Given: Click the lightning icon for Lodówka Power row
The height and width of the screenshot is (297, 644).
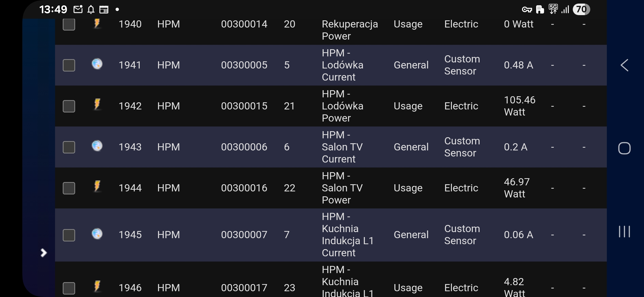Looking at the screenshot, I should (97, 105).
